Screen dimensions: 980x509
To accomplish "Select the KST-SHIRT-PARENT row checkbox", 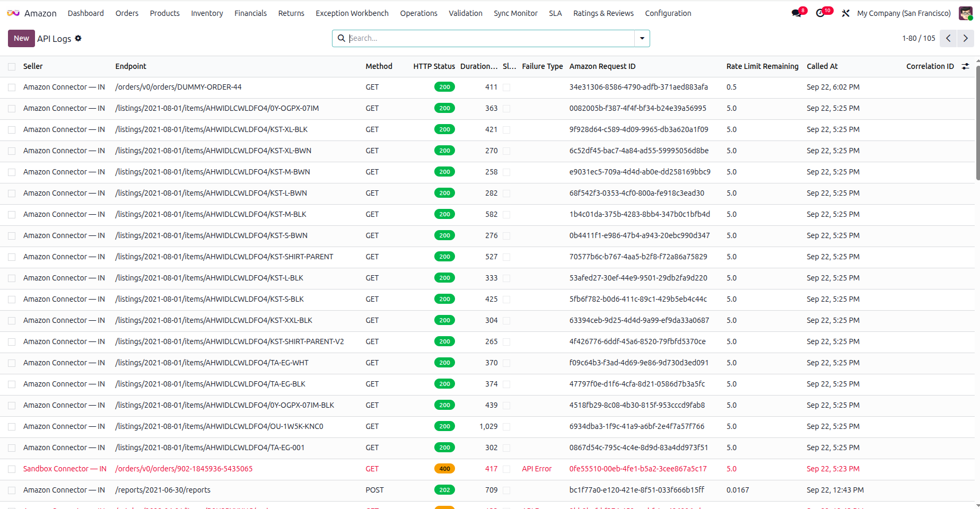I will click(12, 257).
